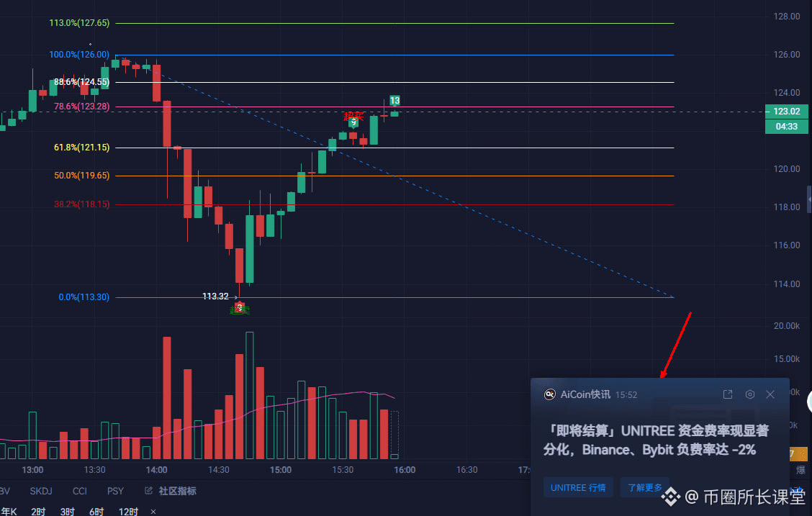The width and height of the screenshot is (812, 516).
Task: Click the 20.00k volume axis label
Action: pos(787,325)
